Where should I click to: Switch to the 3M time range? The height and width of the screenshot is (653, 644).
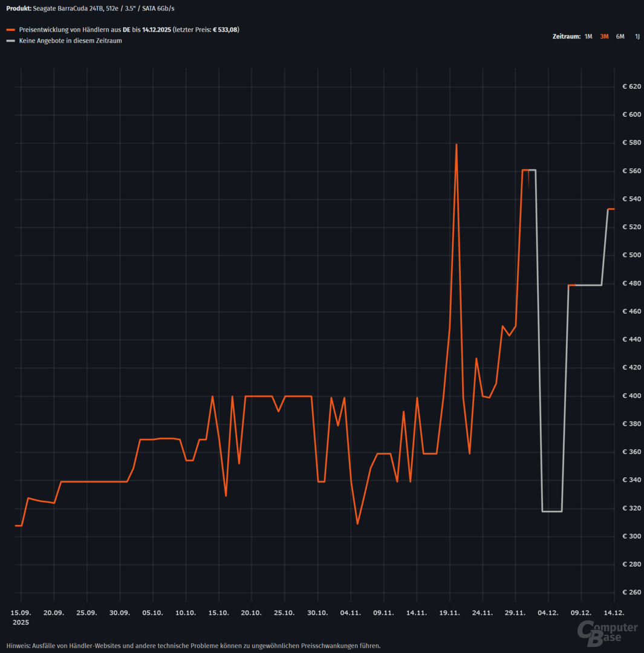pos(604,36)
